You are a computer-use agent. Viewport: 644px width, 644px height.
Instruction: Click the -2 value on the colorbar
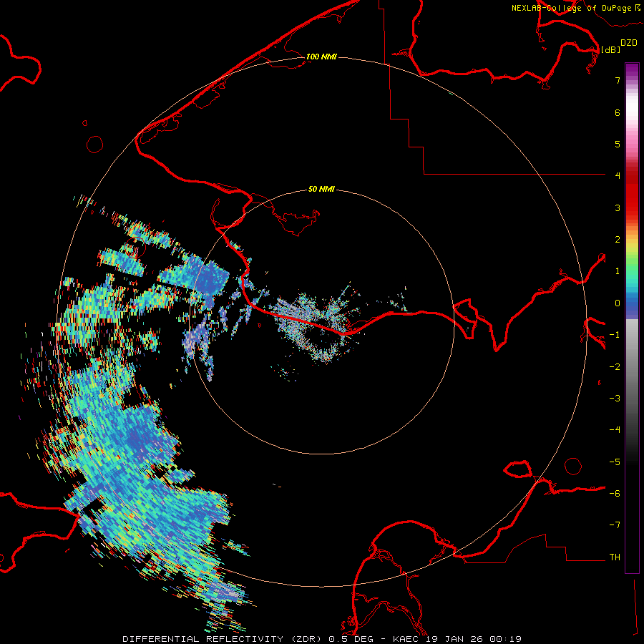(x=615, y=367)
